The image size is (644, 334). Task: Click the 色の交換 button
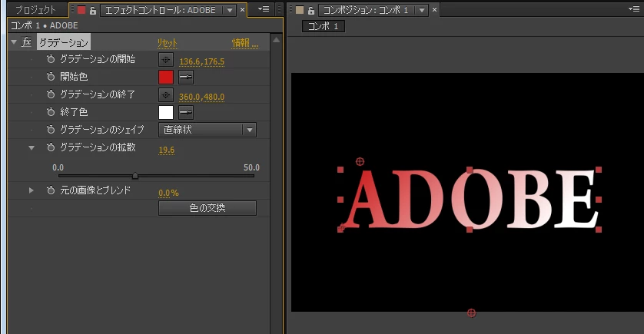pyautogui.click(x=207, y=208)
